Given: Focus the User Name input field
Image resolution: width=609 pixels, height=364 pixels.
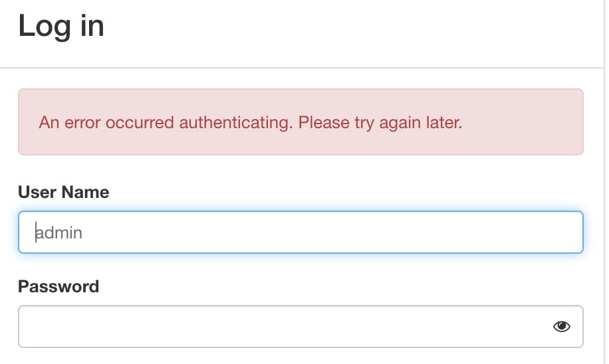Looking at the screenshot, I should click(301, 232).
